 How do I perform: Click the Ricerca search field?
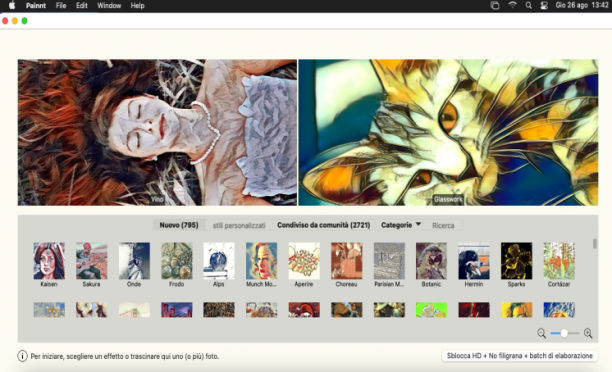444,225
